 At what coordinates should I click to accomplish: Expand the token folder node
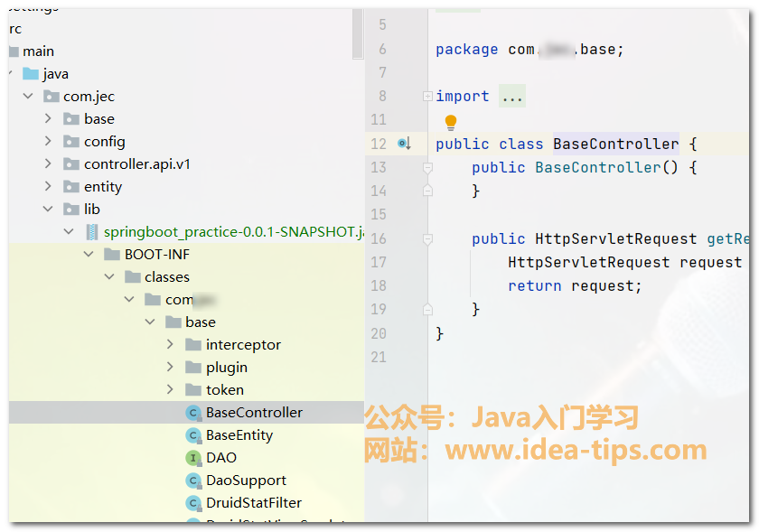coord(170,389)
